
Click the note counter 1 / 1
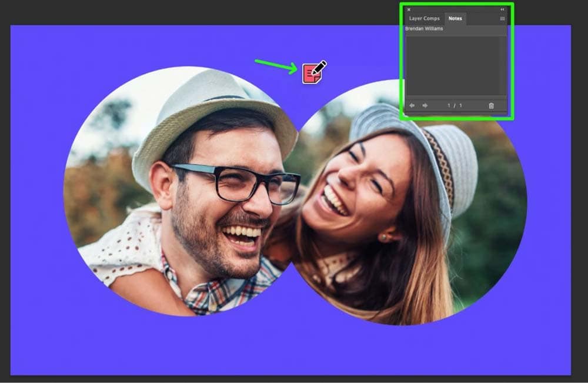pos(455,106)
